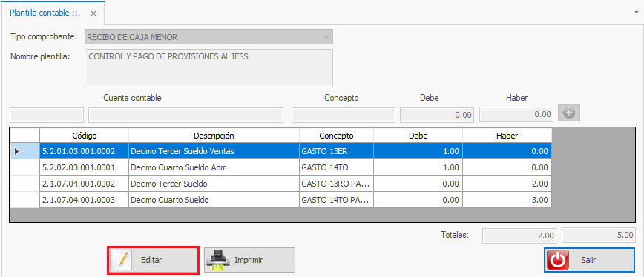
Task: Click the Nombre plantilla text area
Action: 208,68
